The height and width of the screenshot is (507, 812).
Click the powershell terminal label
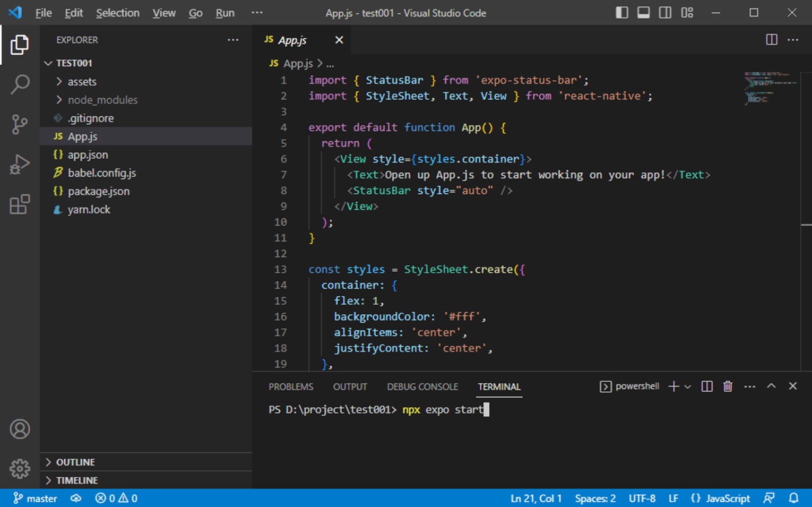pyautogui.click(x=629, y=386)
